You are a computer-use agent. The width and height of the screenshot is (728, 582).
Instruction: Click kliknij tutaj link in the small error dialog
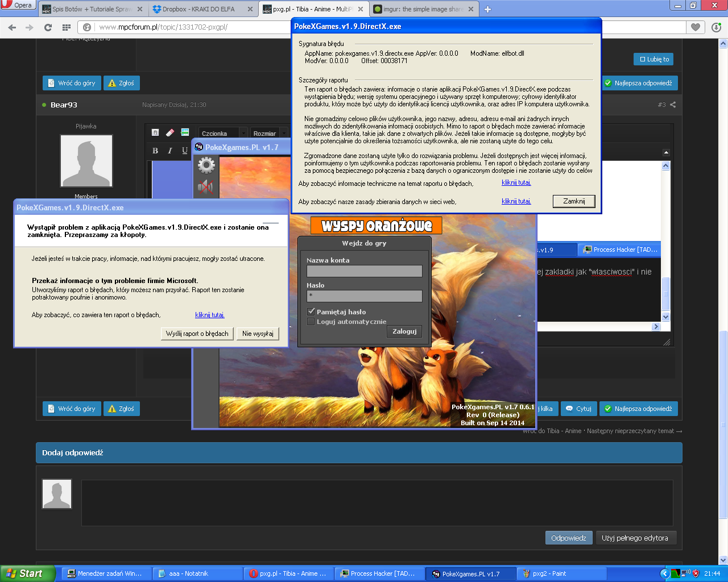pyautogui.click(x=210, y=315)
